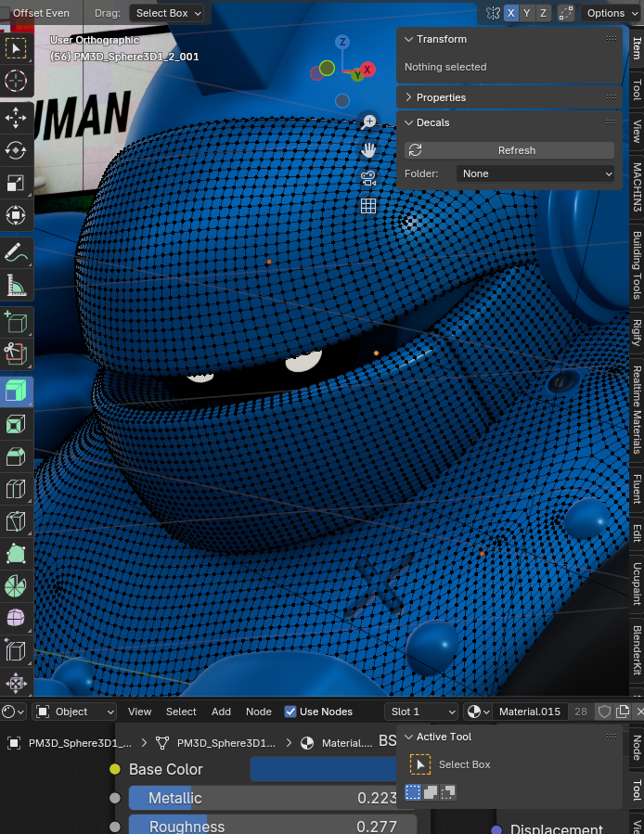The height and width of the screenshot is (834, 644).
Task: Enable Z axis mirror button
Action: click(x=543, y=13)
